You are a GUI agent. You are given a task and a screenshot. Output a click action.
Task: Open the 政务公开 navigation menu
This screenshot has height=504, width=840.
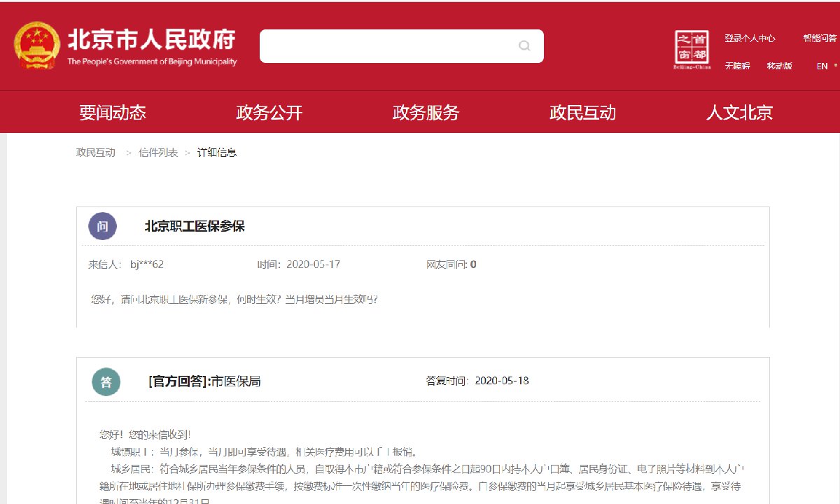(269, 112)
